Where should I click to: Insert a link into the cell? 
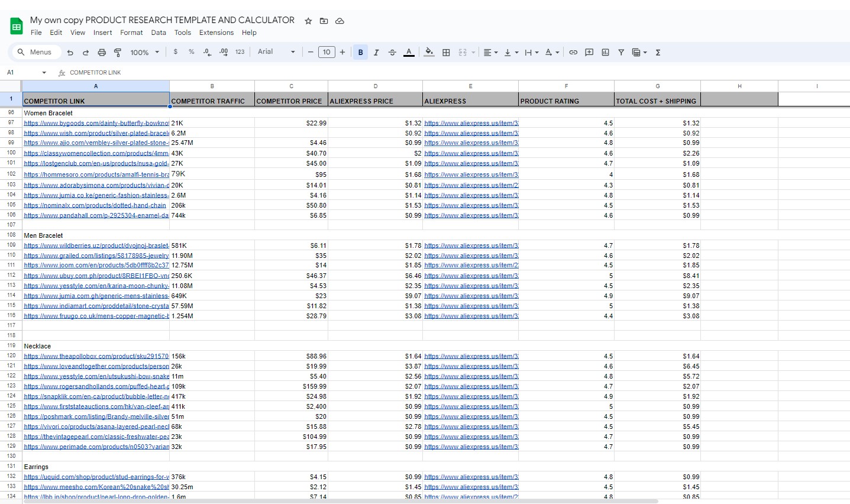click(573, 52)
